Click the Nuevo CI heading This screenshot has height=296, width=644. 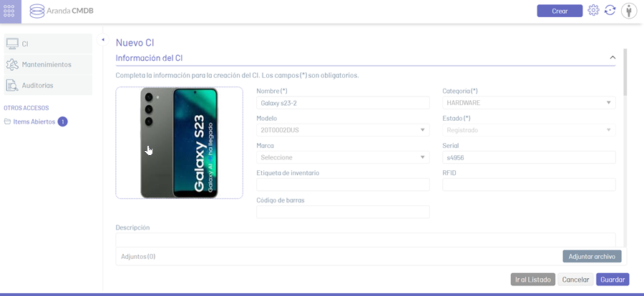pyautogui.click(x=135, y=43)
